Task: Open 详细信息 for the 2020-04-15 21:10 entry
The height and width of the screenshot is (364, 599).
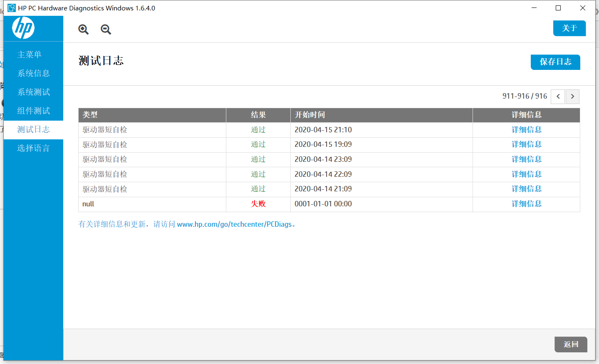Action: point(526,130)
